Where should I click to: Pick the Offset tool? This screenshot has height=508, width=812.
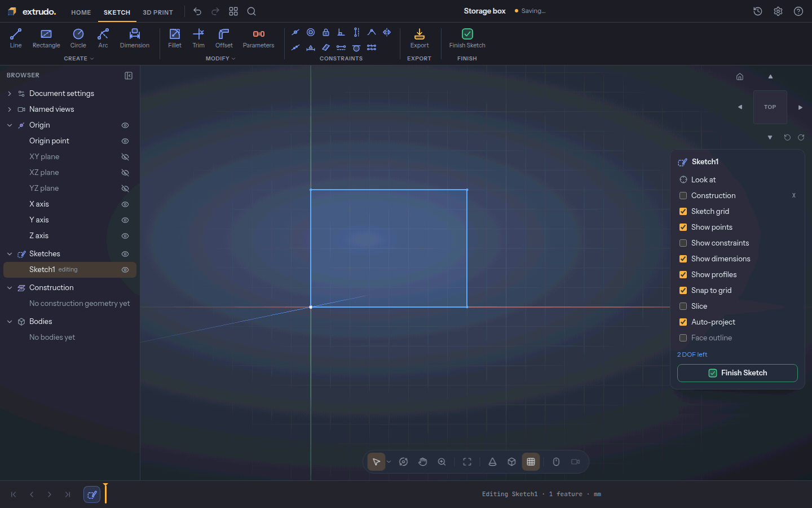224,38
